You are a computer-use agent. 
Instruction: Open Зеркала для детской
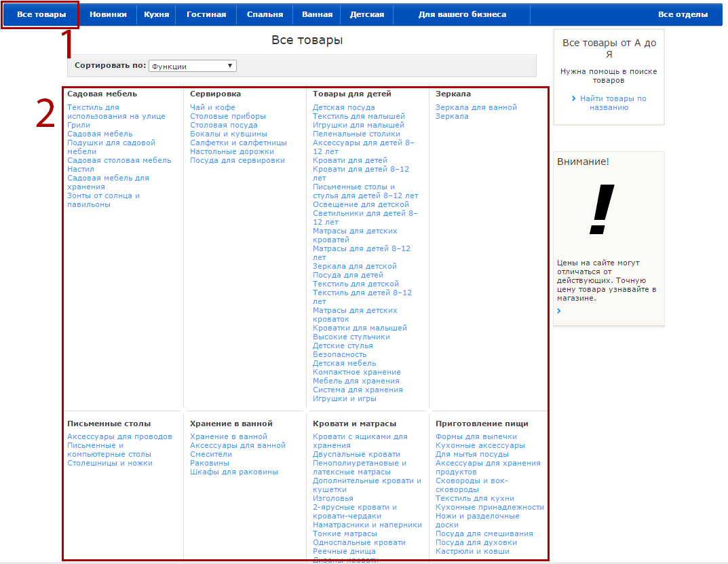pos(355,266)
